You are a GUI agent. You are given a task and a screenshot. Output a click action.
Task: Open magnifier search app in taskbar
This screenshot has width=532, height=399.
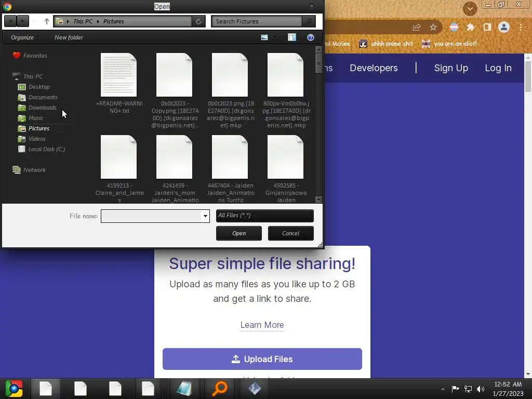pos(219,389)
